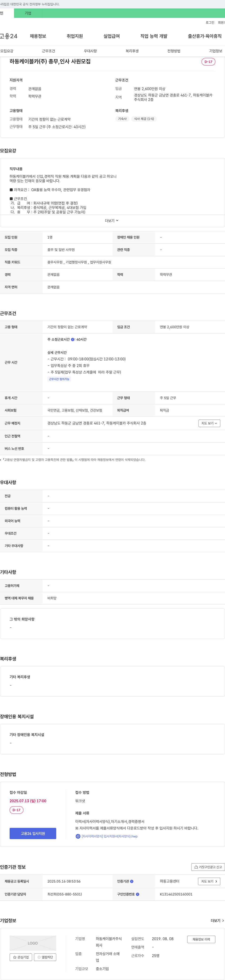This screenshot has height=980, width=225.
Task: Select 총무 및 일반 사무원 job category
Action: point(61,250)
